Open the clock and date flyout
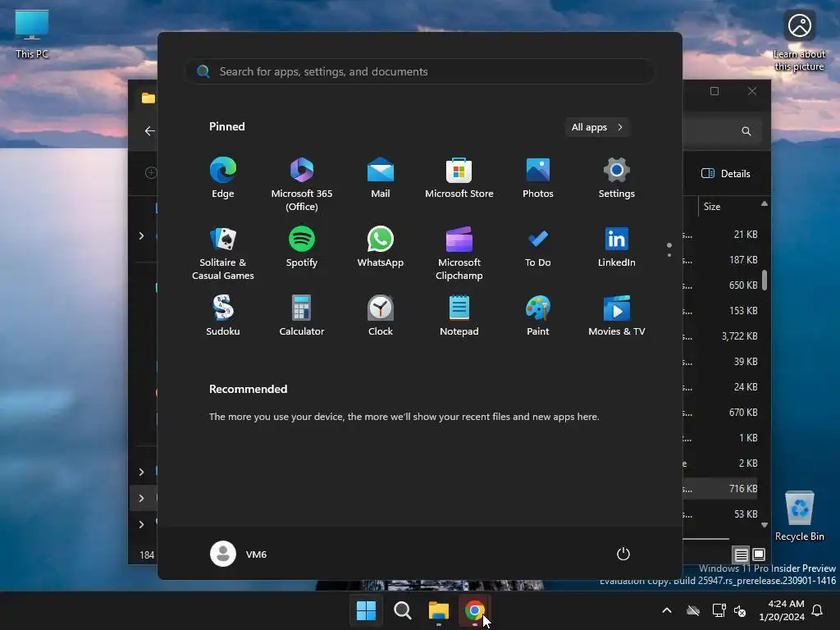The image size is (840, 630). coord(782,610)
